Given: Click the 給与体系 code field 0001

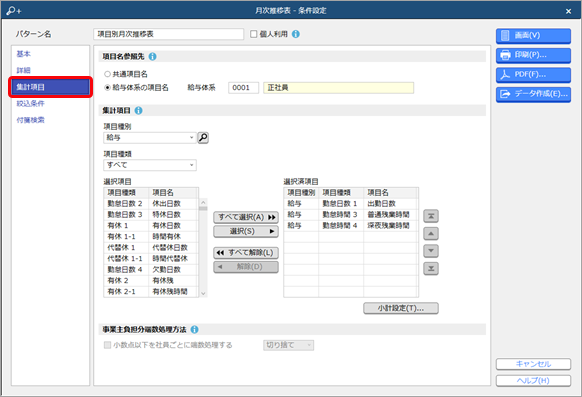Looking at the screenshot, I should pyautogui.click(x=243, y=88).
